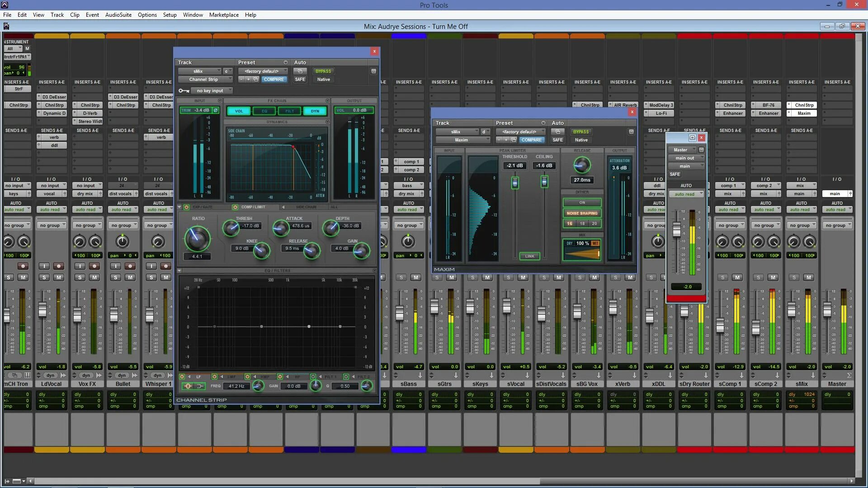
Task: Click the LINK button on Maxim plugin
Action: pyautogui.click(x=529, y=256)
